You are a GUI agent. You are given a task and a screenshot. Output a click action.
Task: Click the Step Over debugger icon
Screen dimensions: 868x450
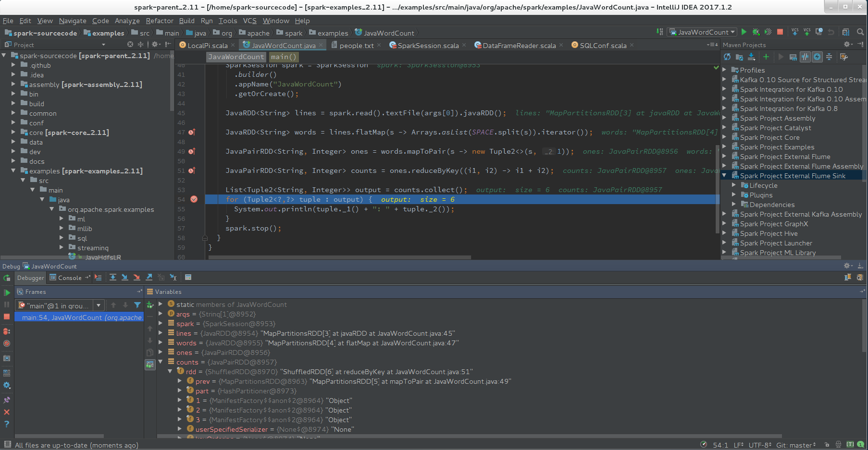tap(113, 278)
